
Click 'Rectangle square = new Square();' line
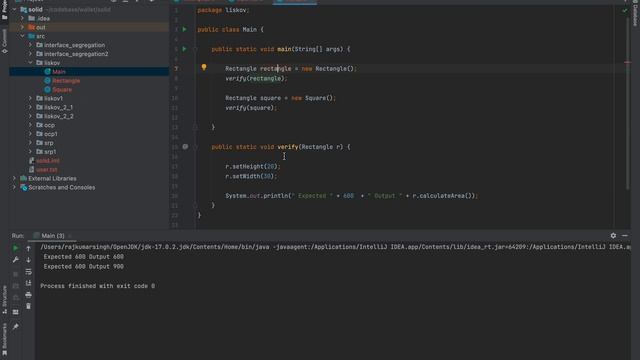pos(280,98)
